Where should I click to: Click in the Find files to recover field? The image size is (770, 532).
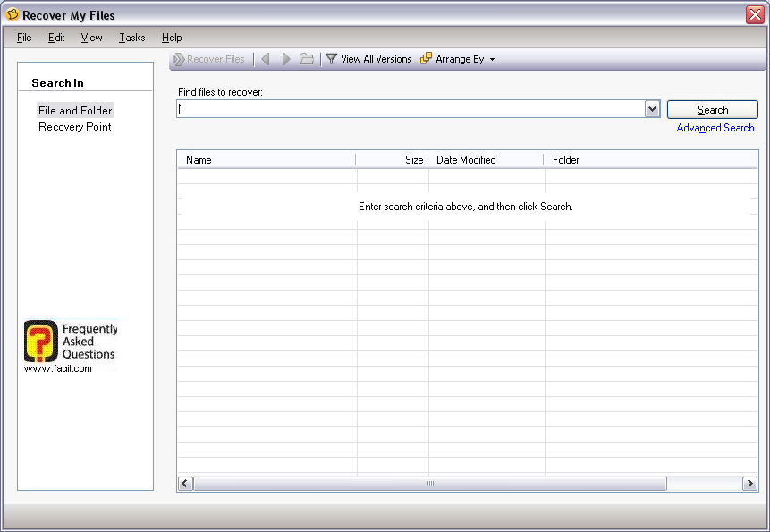coord(410,109)
